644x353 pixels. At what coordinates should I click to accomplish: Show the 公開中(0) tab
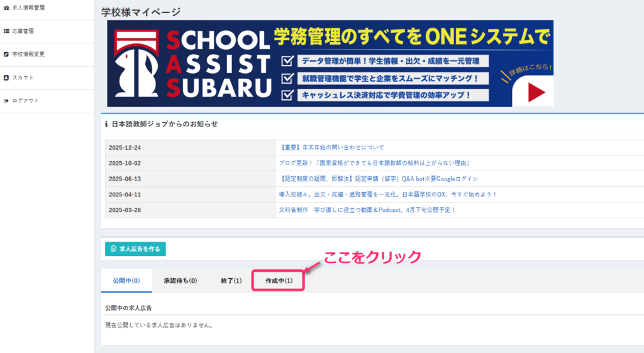pyautogui.click(x=126, y=281)
